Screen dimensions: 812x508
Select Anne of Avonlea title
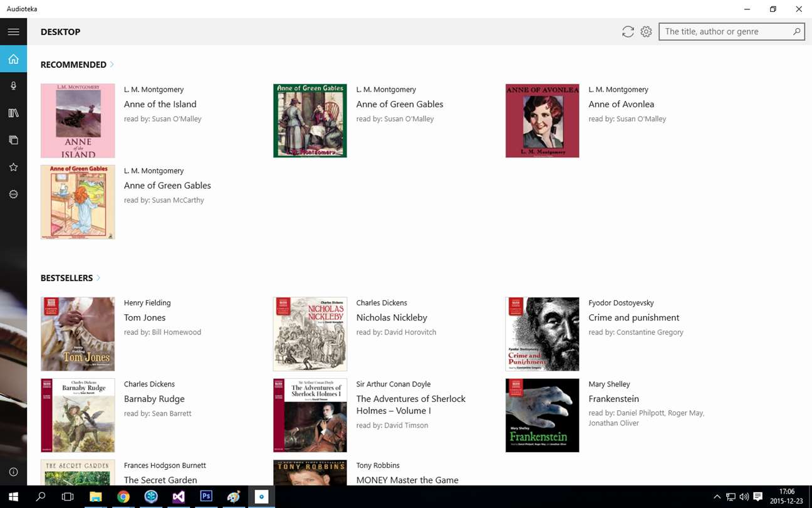click(x=622, y=104)
